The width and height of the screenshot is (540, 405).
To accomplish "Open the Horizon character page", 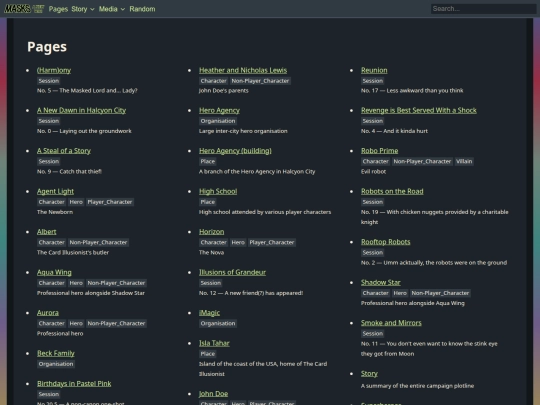I will tap(211, 232).
